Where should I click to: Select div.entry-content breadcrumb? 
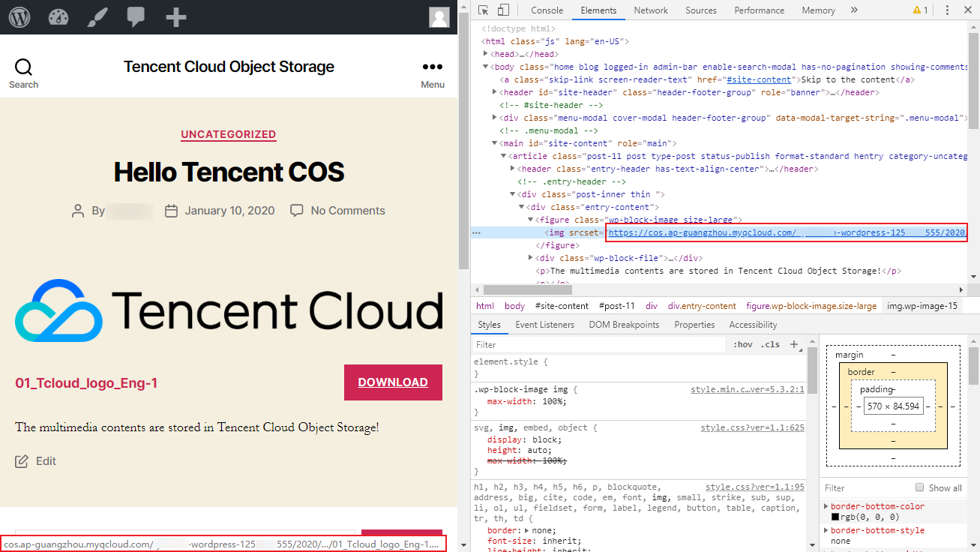(x=702, y=306)
